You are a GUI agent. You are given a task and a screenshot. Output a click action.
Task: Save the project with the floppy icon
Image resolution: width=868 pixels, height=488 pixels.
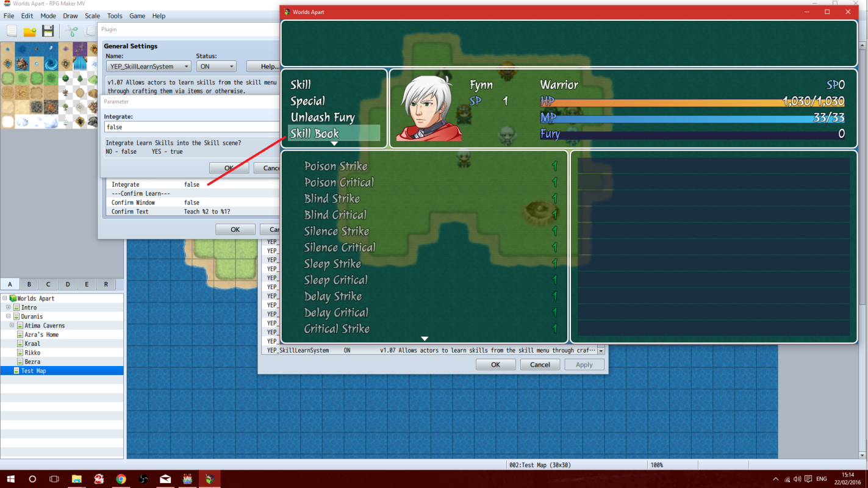[48, 31]
